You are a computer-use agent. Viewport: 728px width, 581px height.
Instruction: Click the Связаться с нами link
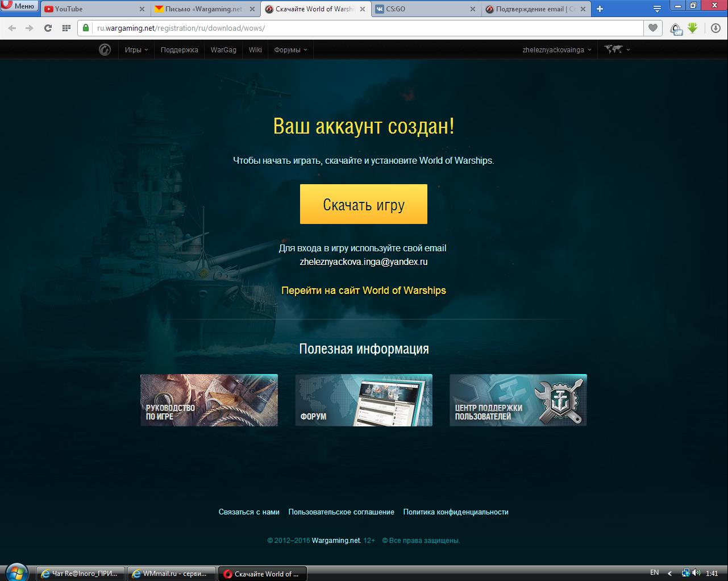(x=249, y=512)
